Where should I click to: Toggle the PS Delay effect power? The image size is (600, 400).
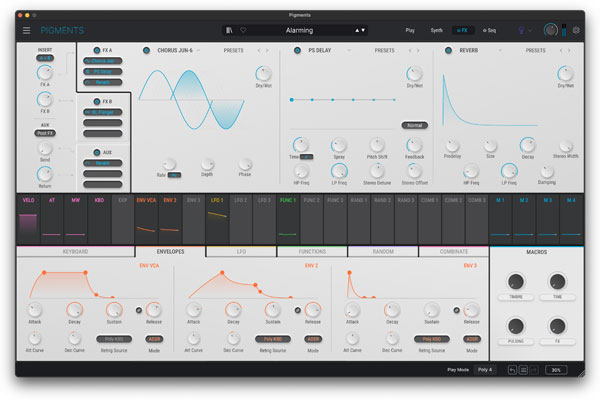pos(297,50)
